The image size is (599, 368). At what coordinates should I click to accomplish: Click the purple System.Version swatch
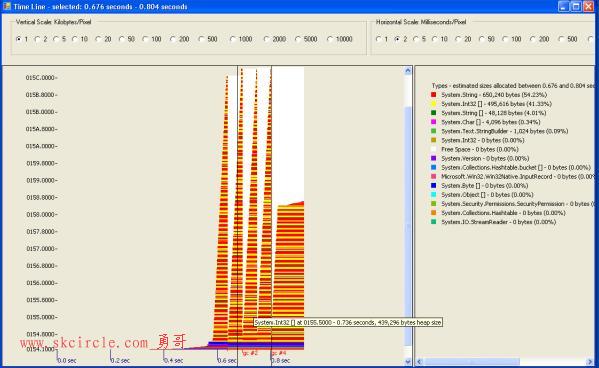point(434,158)
